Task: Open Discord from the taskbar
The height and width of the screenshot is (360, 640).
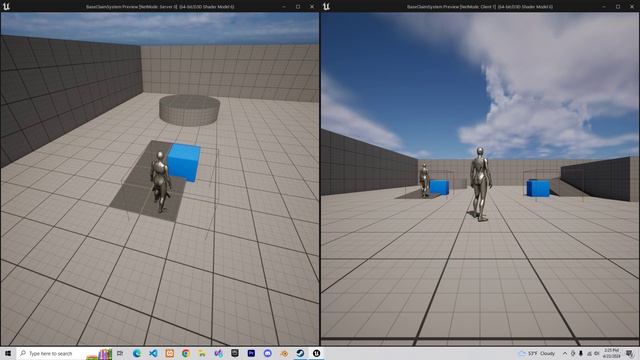Action: 267,353
